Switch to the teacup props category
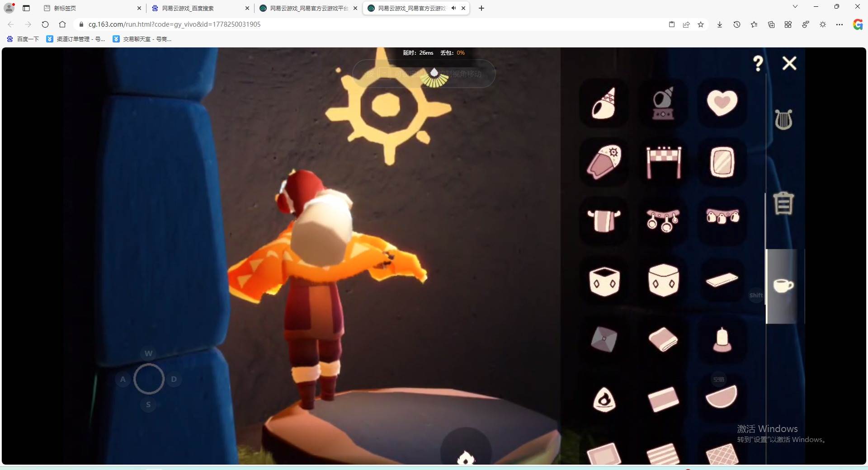Image resolution: width=868 pixels, height=470 pixels. (x=783, y=286)
